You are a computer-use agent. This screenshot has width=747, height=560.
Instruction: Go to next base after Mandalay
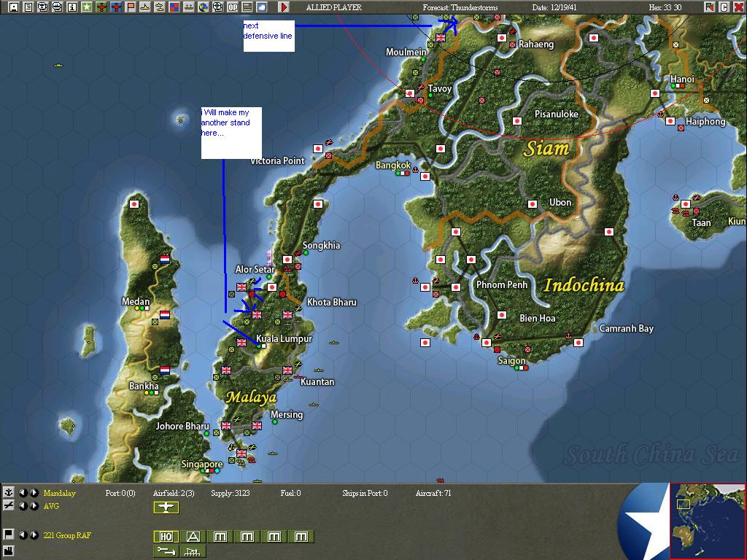(34, 493)
